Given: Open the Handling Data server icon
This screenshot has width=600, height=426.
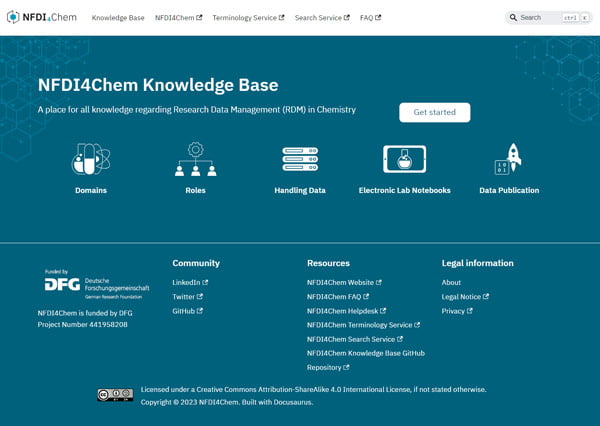Looking at the screenshot, I should pyautogui.click(x=300, y=159).
